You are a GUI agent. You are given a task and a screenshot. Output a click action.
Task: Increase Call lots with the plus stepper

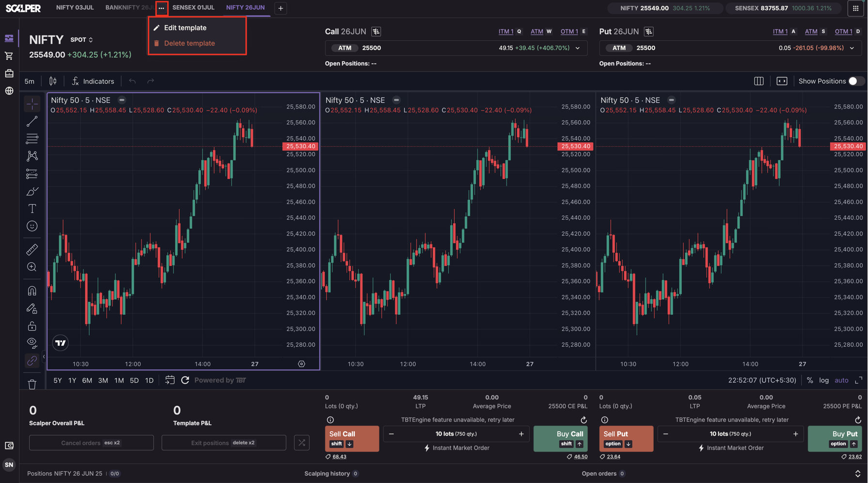click(521, 434)
